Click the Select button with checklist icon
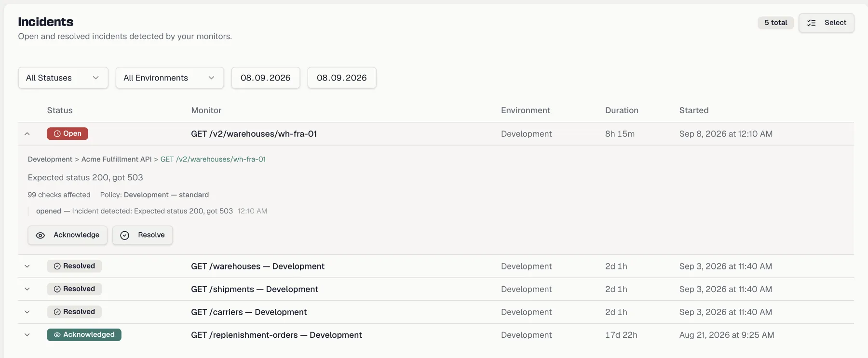The image size is (868, 358). click(x=826, y=23)
